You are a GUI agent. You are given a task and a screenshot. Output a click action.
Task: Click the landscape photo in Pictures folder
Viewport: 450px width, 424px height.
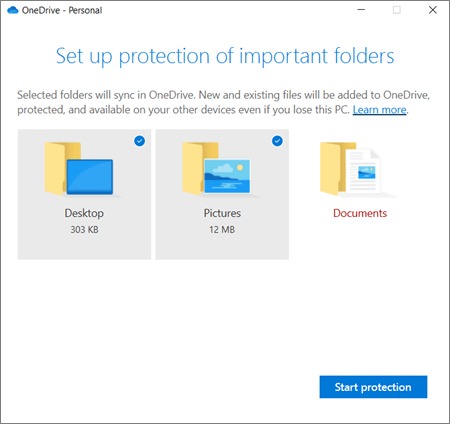pyautogui.click(x=227, y=176)
